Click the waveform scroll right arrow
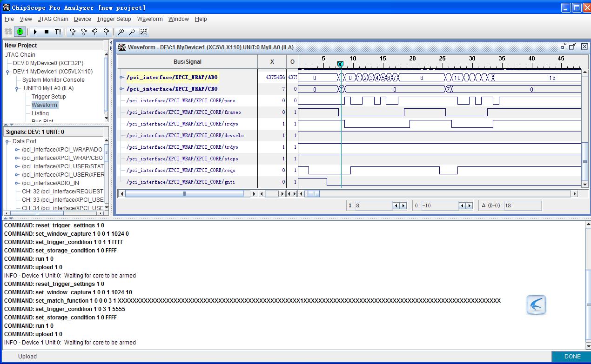The width and height of the screenshot is (591, 364). point(575,194)
